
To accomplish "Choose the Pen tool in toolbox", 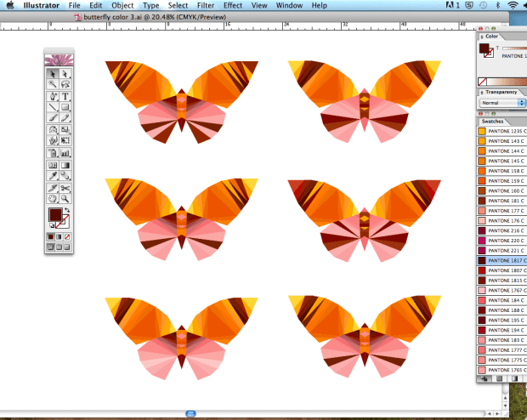I will tap(52, 97).
